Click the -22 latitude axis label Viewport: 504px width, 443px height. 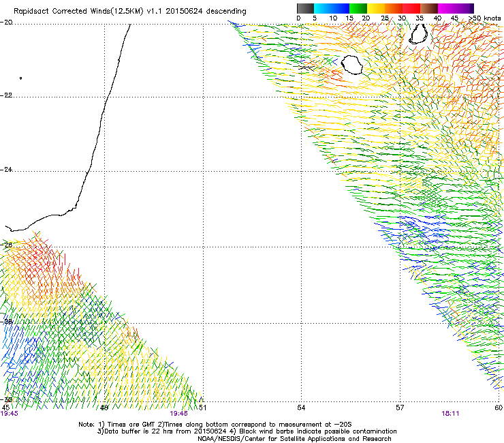(x=6, y=95)
